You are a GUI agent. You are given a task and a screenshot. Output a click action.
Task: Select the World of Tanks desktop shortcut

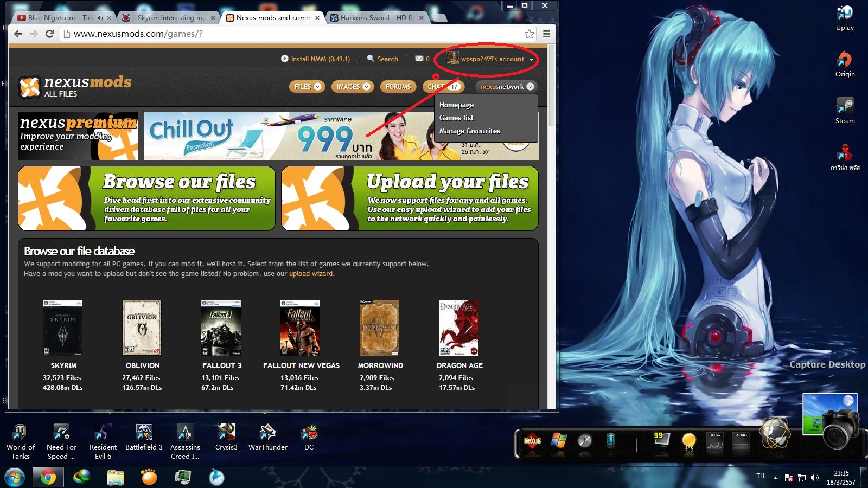pos(21,442)
